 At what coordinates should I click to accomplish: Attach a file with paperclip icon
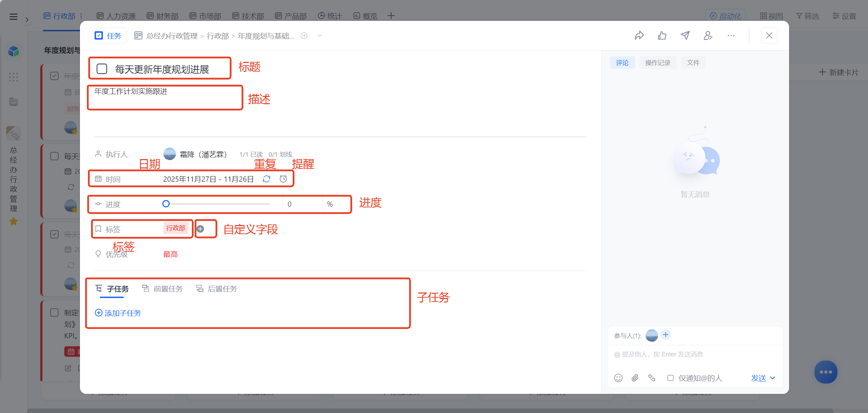tap(635, 378)
